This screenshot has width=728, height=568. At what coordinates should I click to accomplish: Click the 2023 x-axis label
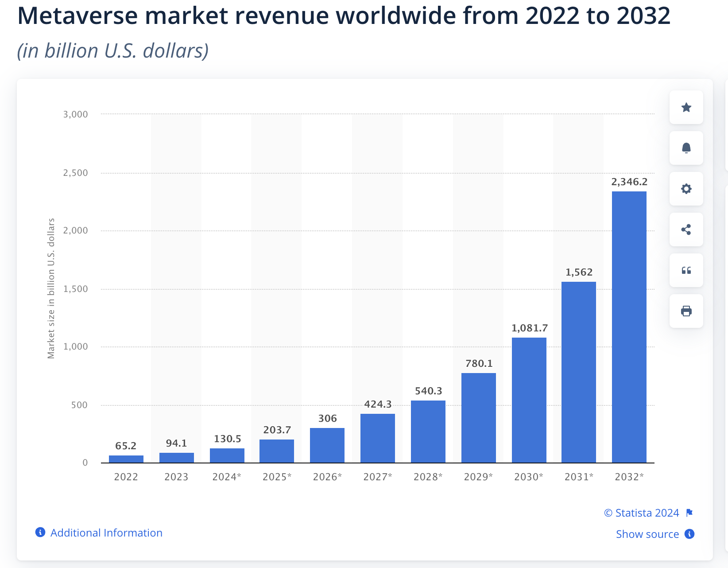pos(176,477)
